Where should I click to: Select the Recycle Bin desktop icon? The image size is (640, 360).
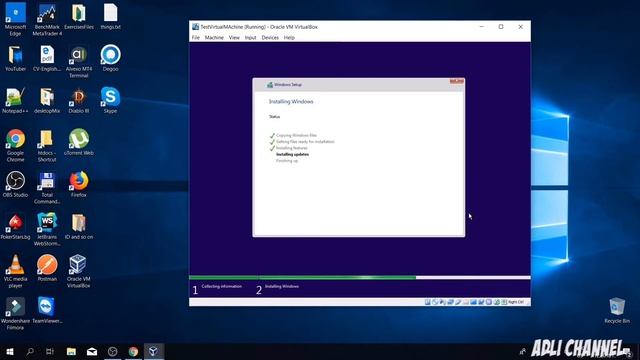pyautogui.click(x=617, y=311)
